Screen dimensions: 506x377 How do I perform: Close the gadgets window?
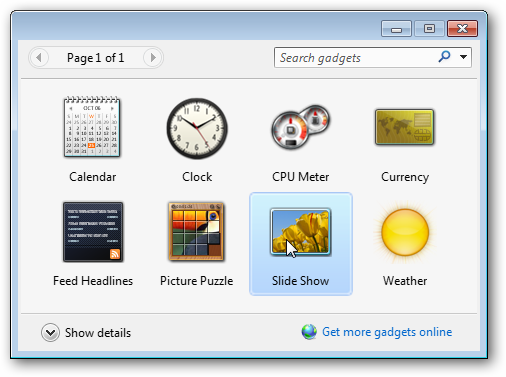point(462,29)
